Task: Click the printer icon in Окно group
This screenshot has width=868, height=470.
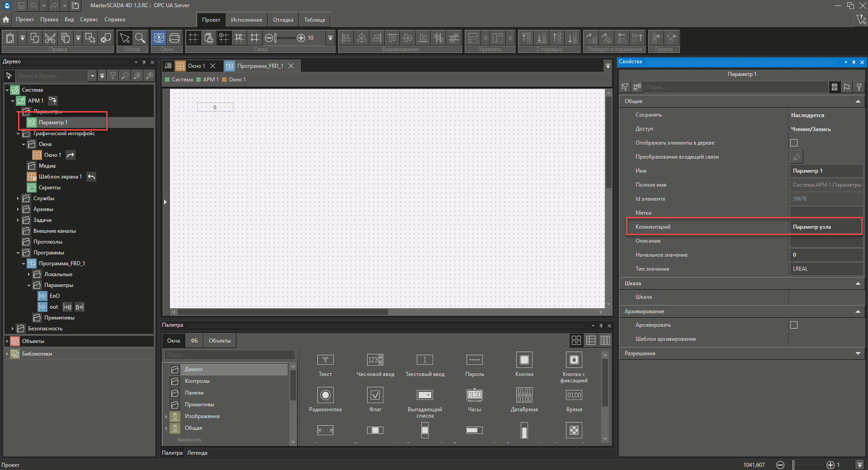Action: click(175, 38)
